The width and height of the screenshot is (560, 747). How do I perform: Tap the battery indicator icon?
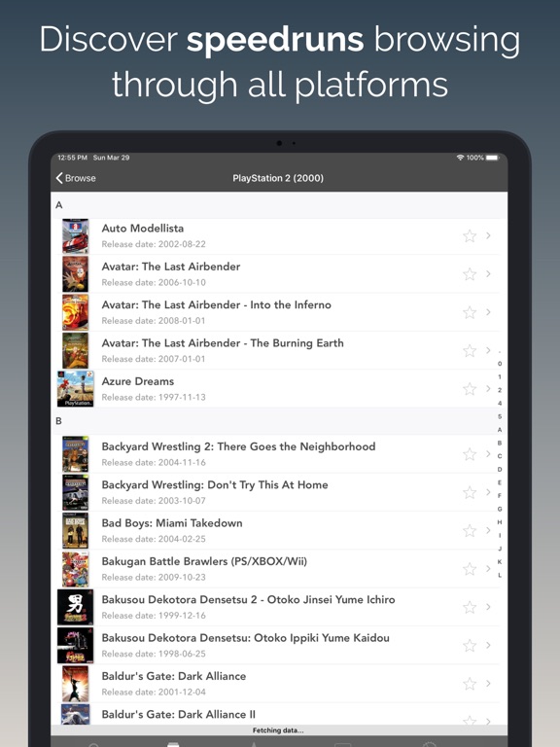pos(492,158)
